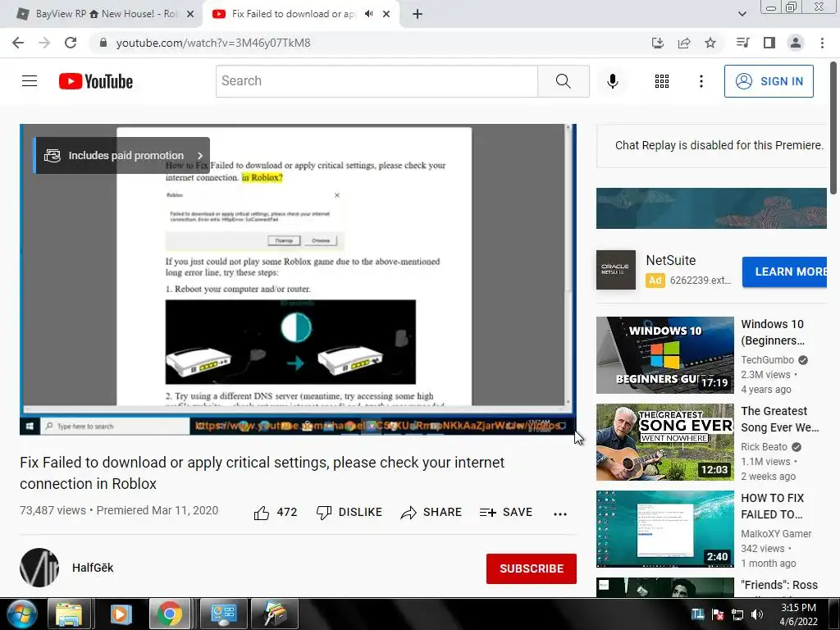
Task: Open the media control icon in Chrome toolbar
Action: [x=742, y=43]
